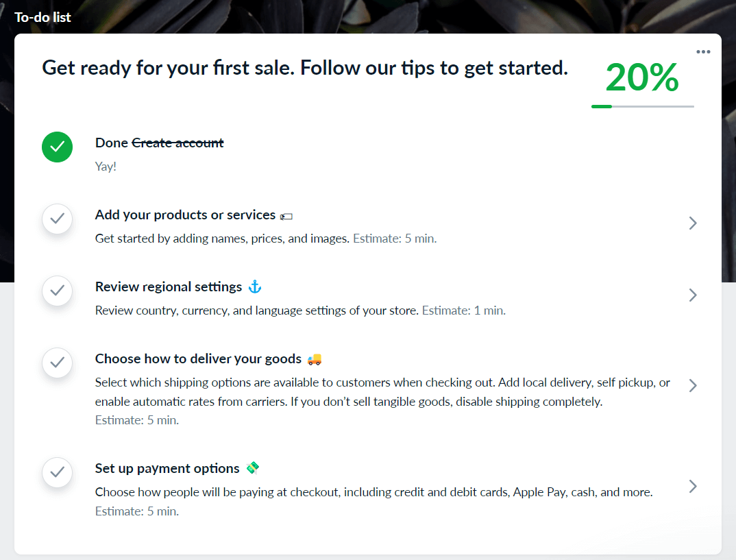Click the 'To-do list' header label
The image size is (736, 560).
tap(42, 17)
